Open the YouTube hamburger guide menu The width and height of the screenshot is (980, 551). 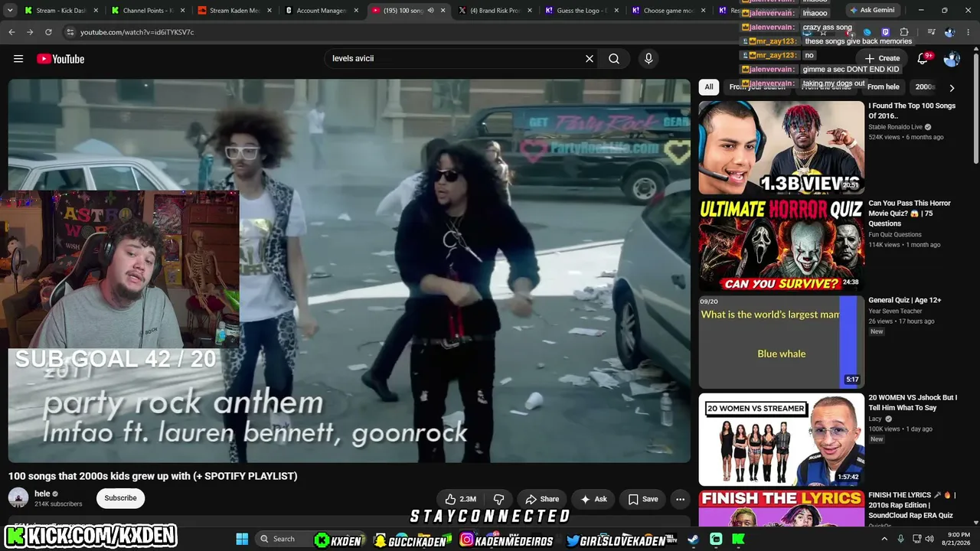coord(18,59)
